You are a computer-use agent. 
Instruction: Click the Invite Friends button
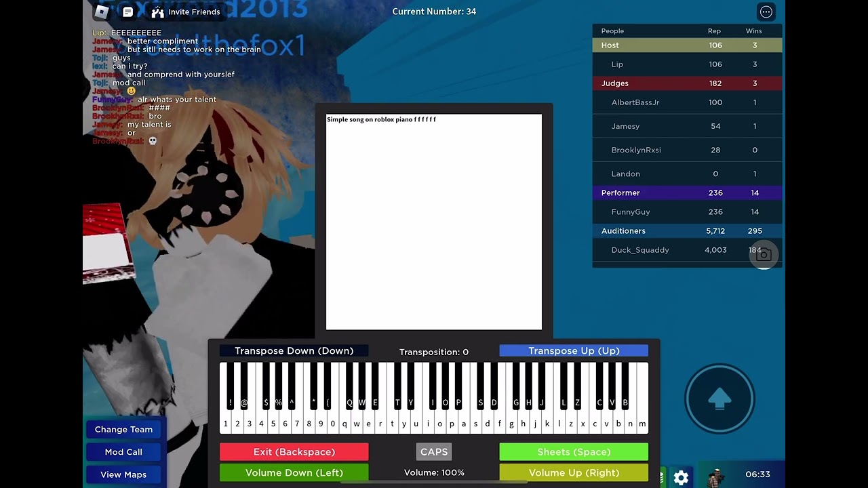coord(186,12)
